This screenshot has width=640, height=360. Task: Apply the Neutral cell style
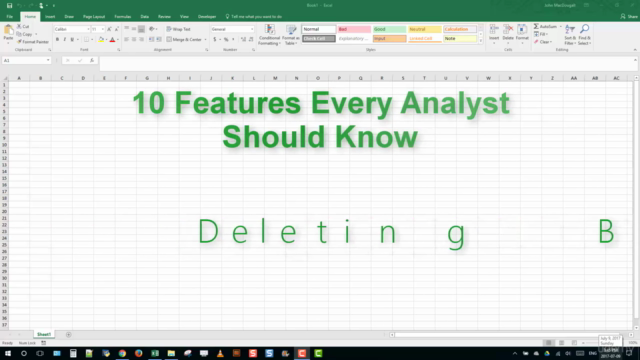click(x=424, y=29)
